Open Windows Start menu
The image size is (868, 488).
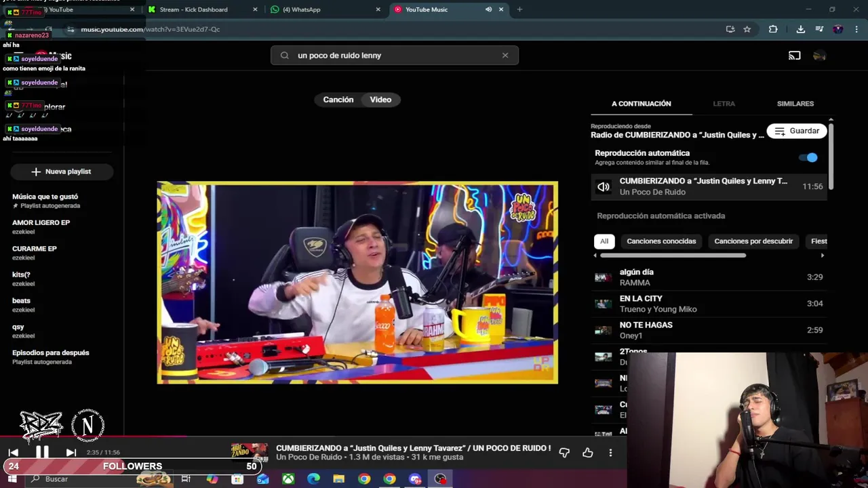[12, 479]
